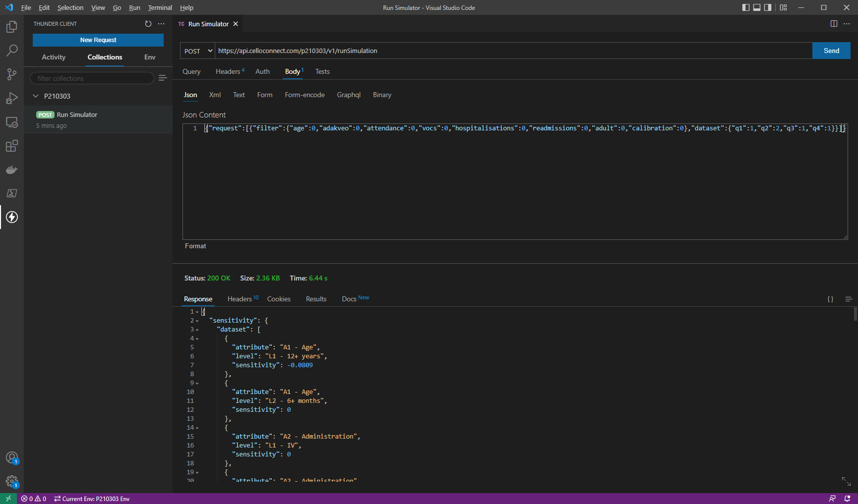Open the Remote Explorer icon
The height and width of the screenshot is (504, 858).
pyautogui.click(x=12, y=122)
